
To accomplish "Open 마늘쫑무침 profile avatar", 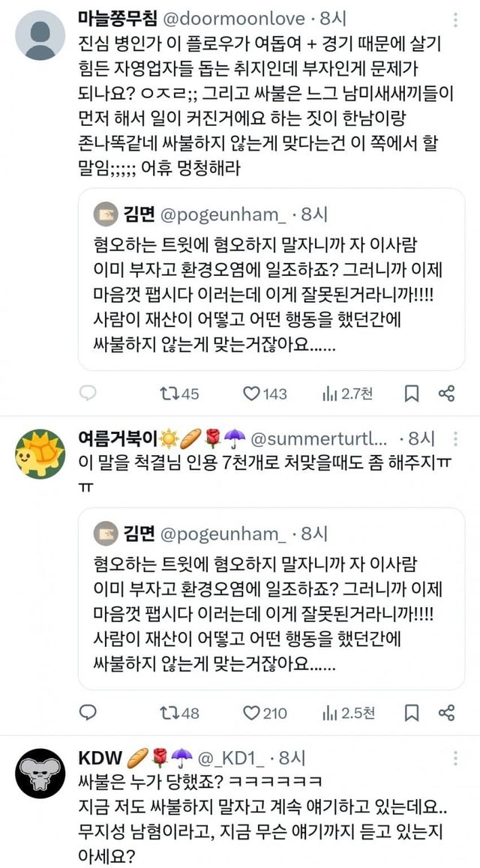I will [x=40, y=35].
